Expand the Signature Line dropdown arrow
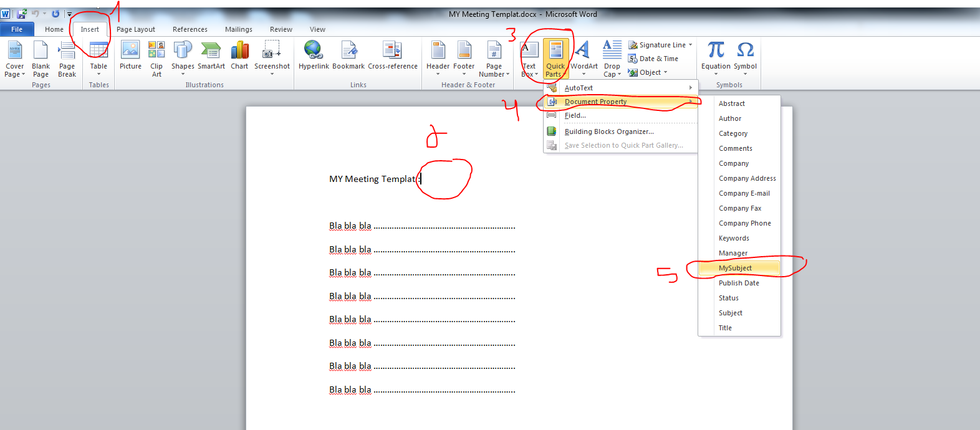 [x=691, y=45]
